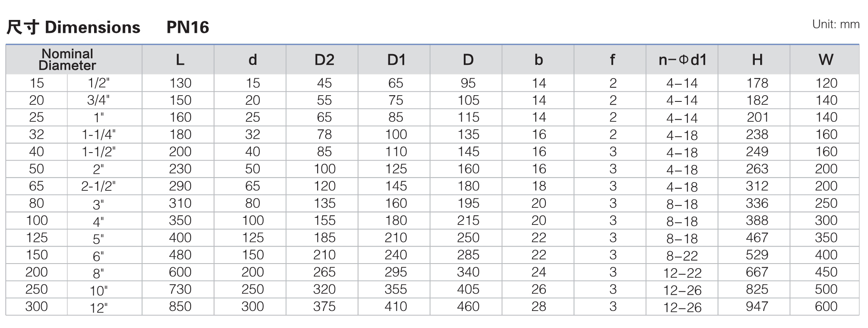Select the 8-22 bolt hole cell
The image size is (868, 328).
[682, 255]
